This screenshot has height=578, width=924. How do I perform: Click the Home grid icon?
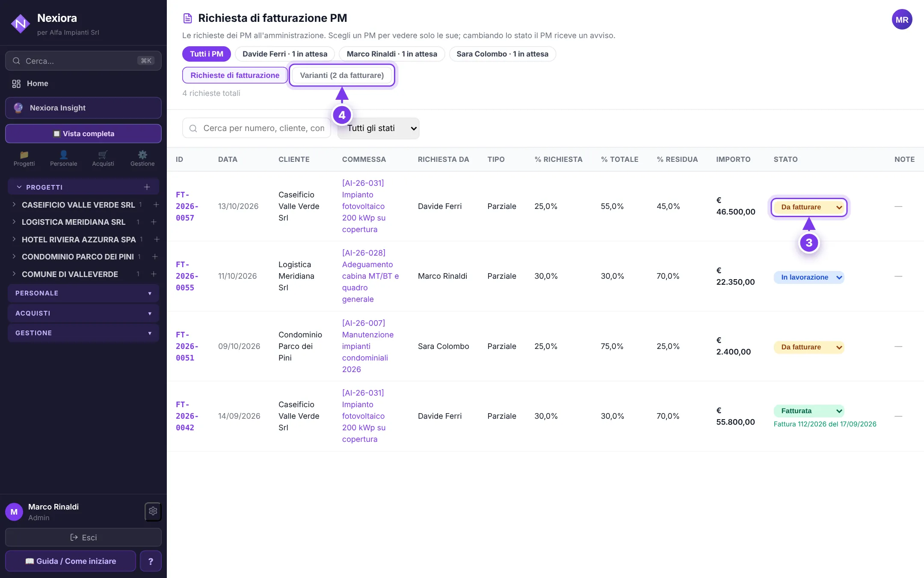pos(16,83)
